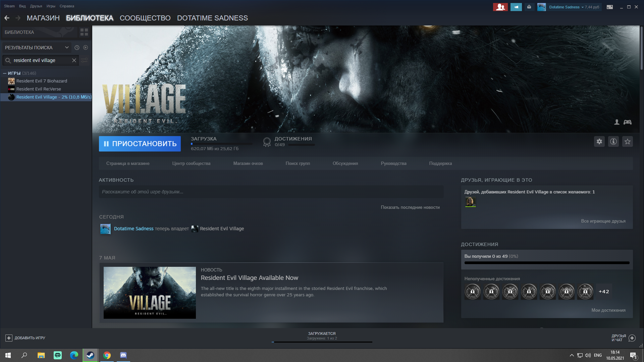Collapse the Игры category tree

tap(5, 73)
